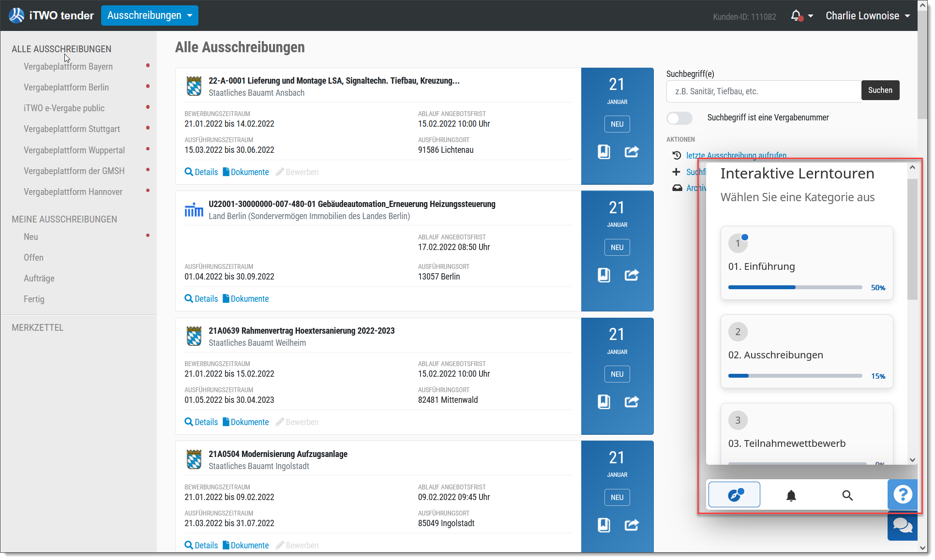Click the Lerntouren panel scroll-down arrow

click(912, 459)
